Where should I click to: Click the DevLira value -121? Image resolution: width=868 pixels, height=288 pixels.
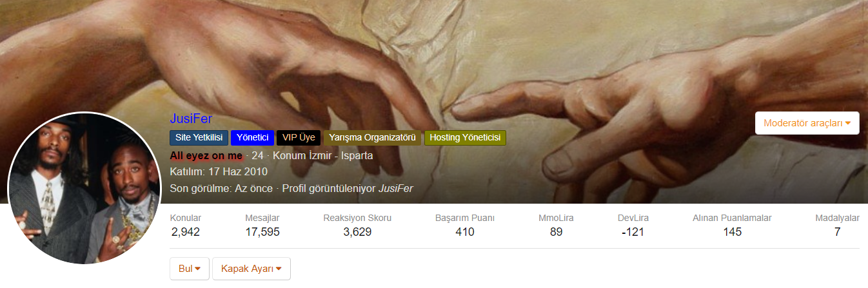633,232
